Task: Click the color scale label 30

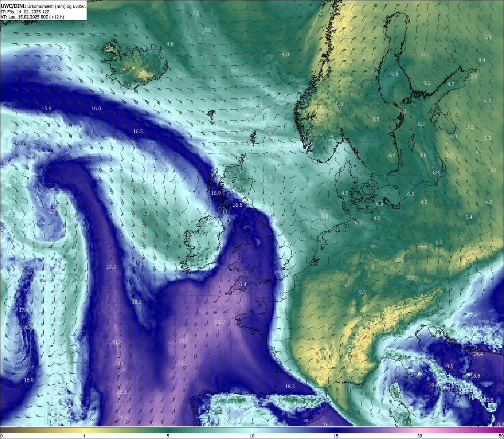Action: click(420, 436)
